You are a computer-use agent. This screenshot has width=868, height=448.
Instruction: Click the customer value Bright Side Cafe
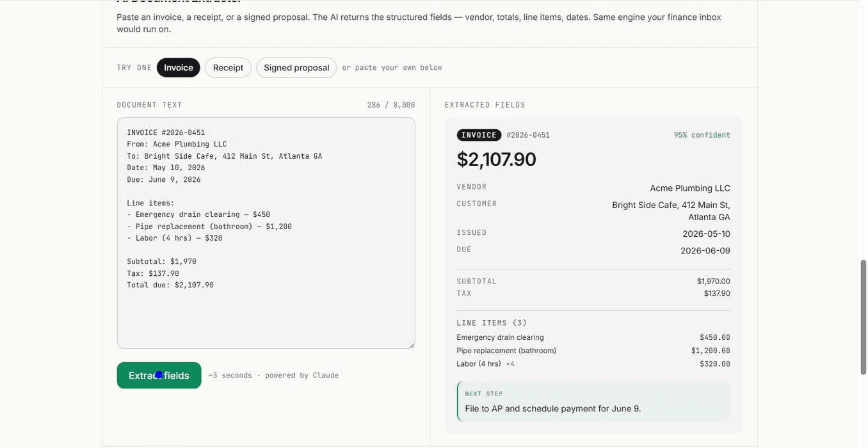[x=671, y=211]
